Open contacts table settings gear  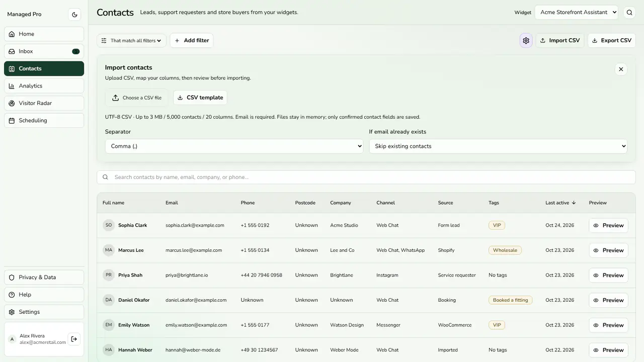(526, 41)
